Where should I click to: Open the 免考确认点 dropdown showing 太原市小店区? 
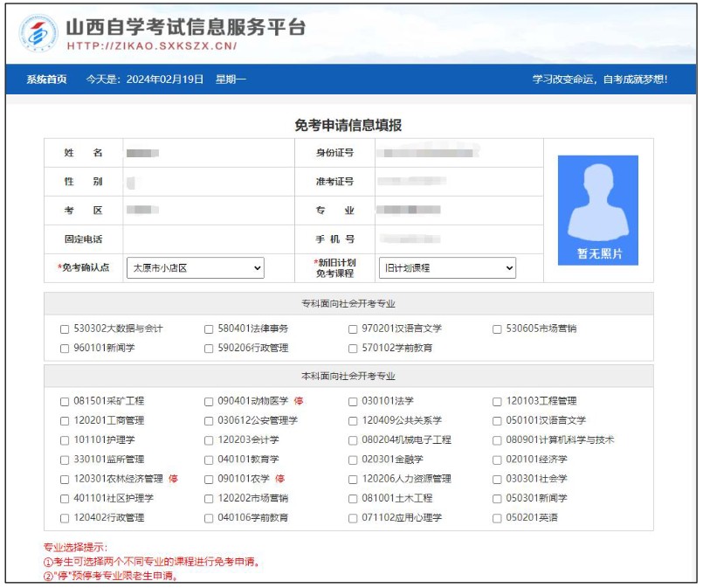click(196, 267)
